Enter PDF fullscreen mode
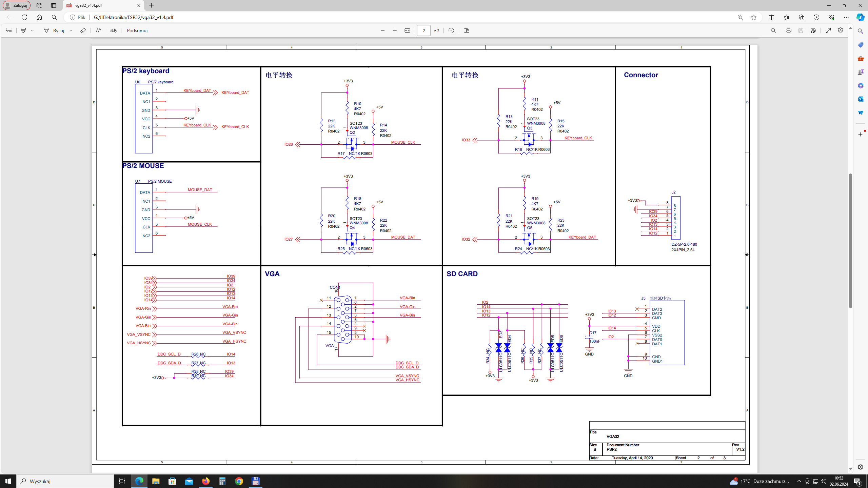 pyautogui.click(x=828, y=30)
